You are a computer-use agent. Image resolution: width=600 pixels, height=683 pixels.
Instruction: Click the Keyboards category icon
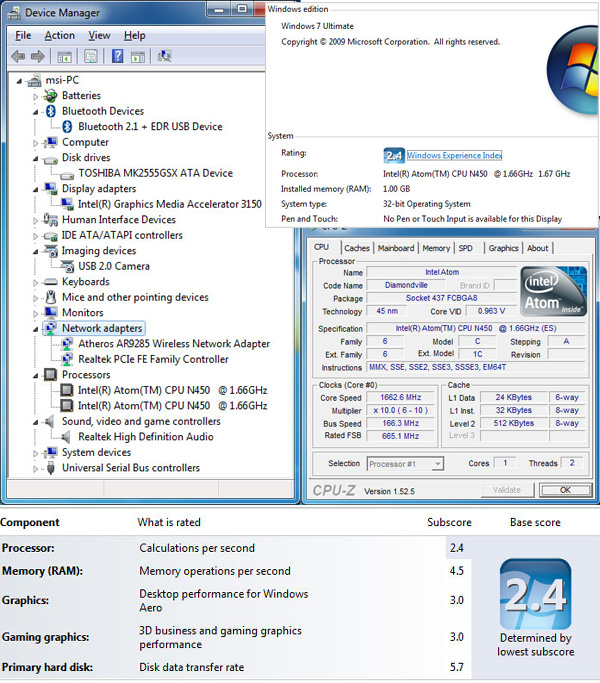pos(51,282)
